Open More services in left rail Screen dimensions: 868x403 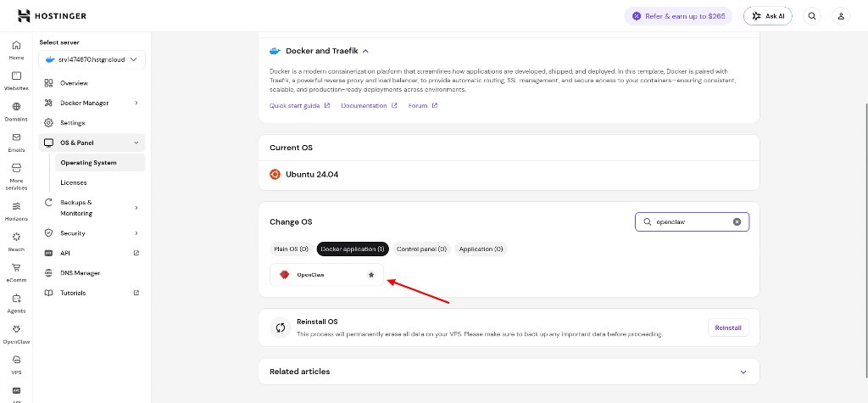point(16,176)
